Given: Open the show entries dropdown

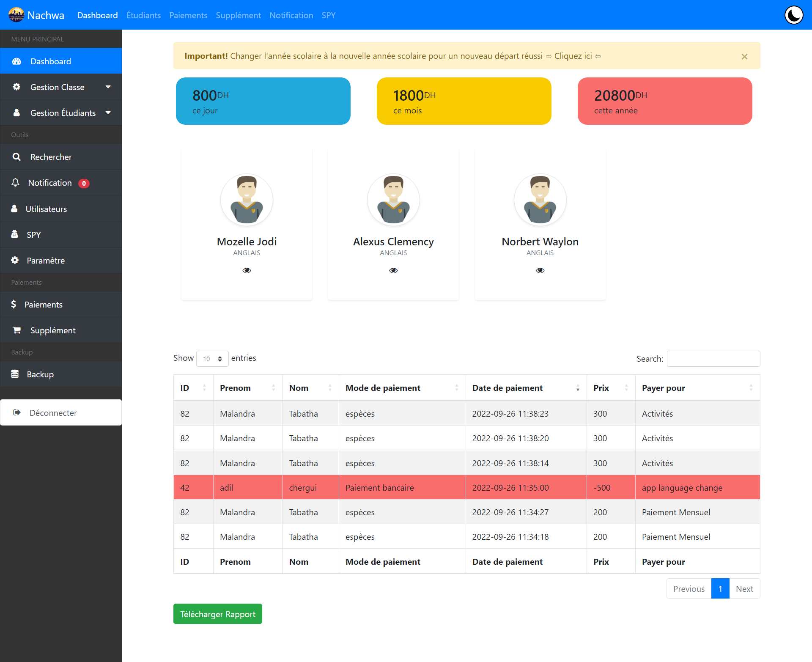Looking at the screenshot, I should coord(212,359).
